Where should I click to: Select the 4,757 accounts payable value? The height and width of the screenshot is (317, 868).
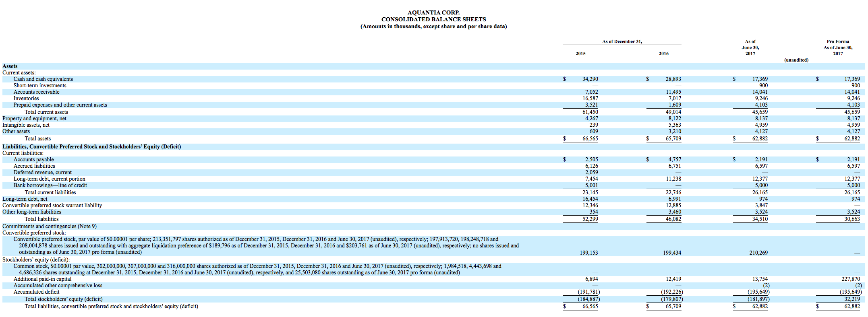(x=675, y=160)
